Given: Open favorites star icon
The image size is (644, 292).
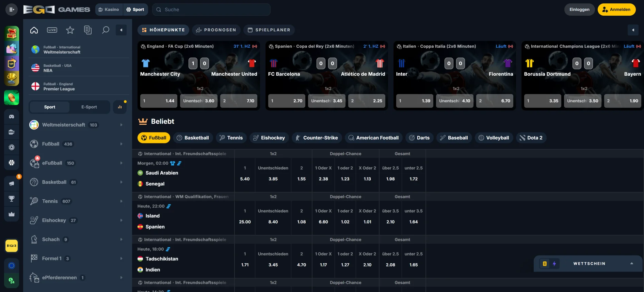Looking at the screenshot, I should [70, 30].
